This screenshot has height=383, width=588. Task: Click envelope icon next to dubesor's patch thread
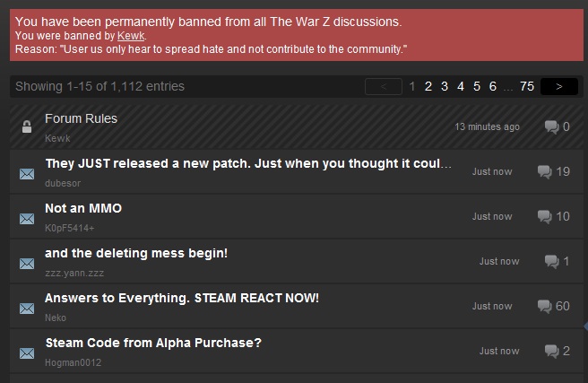26,173
